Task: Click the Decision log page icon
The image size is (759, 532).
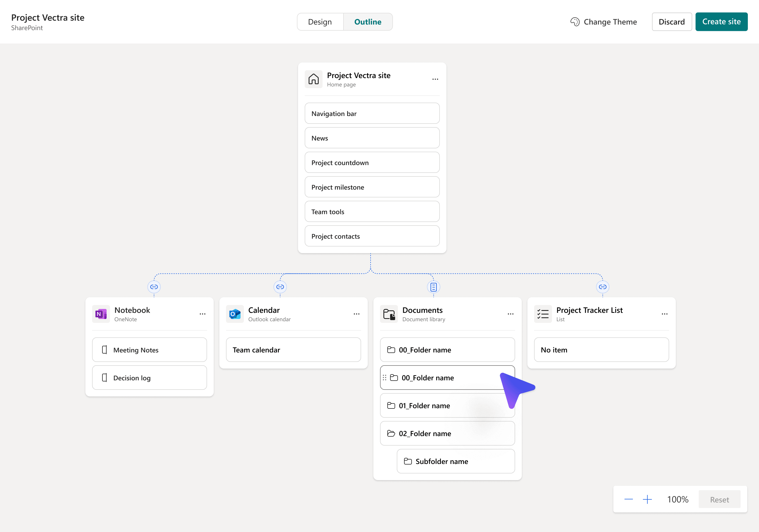Action: [x=104, y=378]
